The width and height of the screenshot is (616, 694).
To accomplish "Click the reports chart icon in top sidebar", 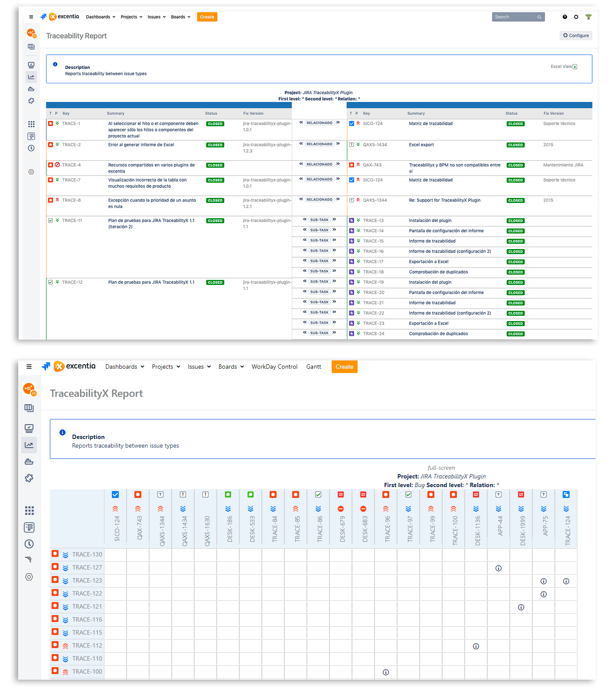I will [x=31, y=77].
